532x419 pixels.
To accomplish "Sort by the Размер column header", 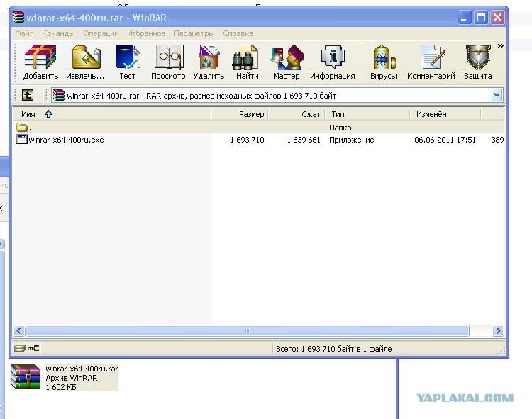I will (x=240, y=114).
